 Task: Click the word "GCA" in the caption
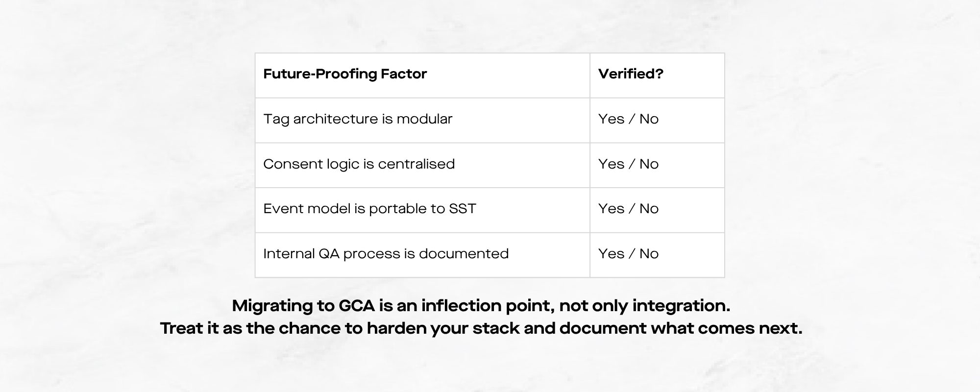coord(356,306)
